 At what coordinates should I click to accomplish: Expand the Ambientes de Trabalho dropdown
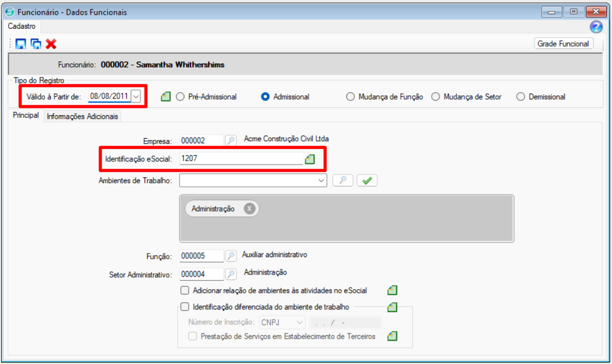[321, 180]
